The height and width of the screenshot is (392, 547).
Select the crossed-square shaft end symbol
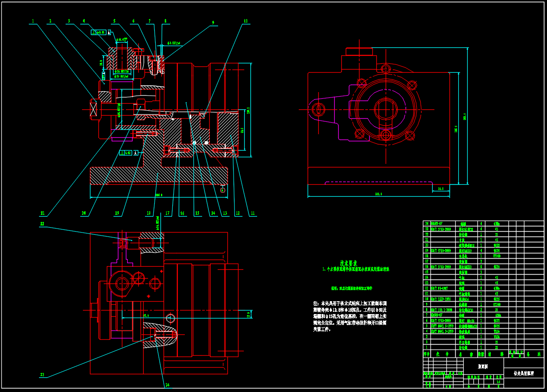coord(94,108)
